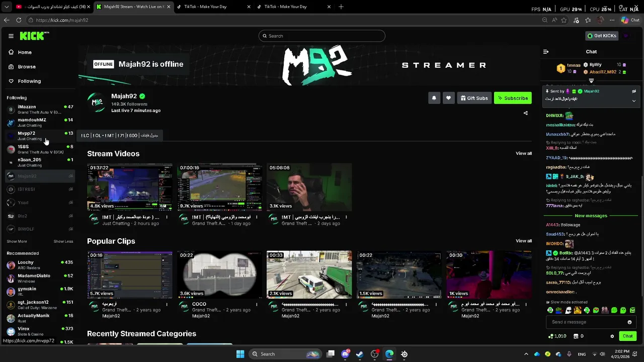Open Loochy in Recommended list
This screenshot has height=362, width=644.
(40, 264)
